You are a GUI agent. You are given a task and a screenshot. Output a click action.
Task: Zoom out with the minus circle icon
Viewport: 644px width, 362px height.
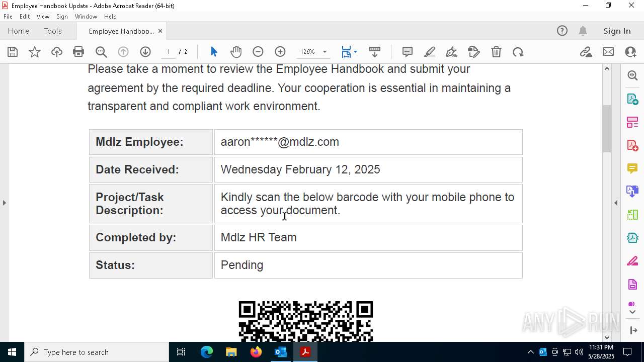click(x=258, y=52)
